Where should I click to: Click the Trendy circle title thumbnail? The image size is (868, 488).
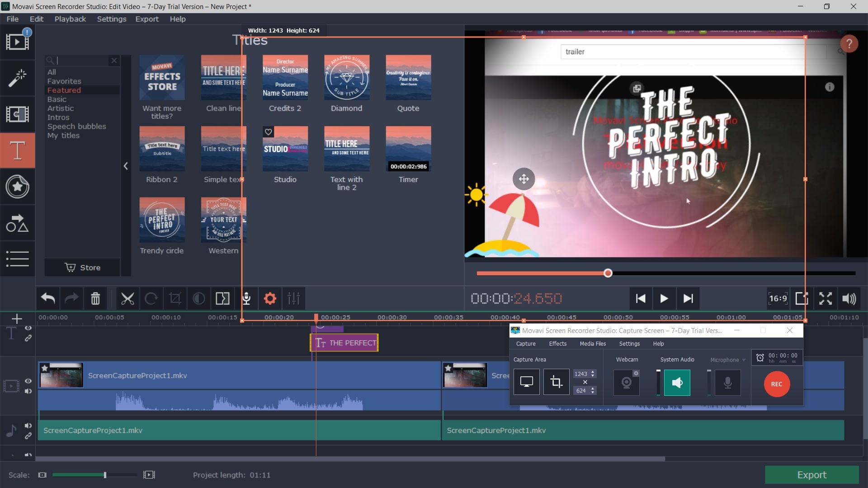coord(161,221)
